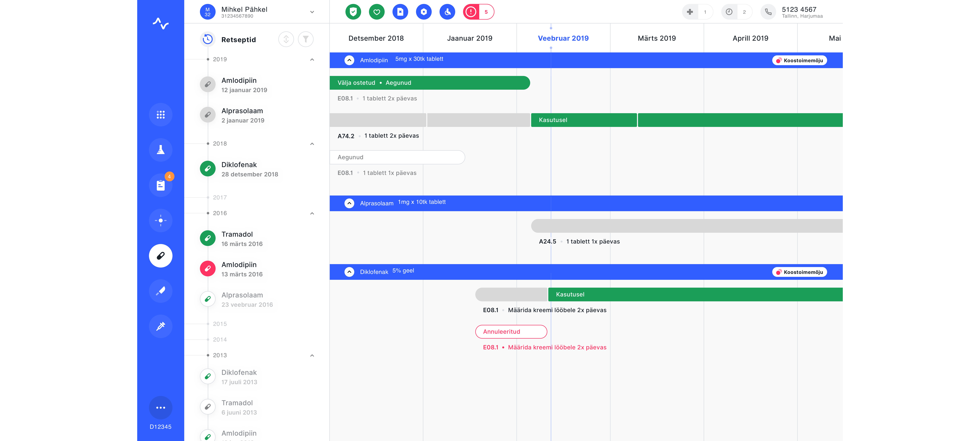Viewport: 980px width, 441px height.
Task: Click the green heart status icon
Action: click(x=377, y=12)
